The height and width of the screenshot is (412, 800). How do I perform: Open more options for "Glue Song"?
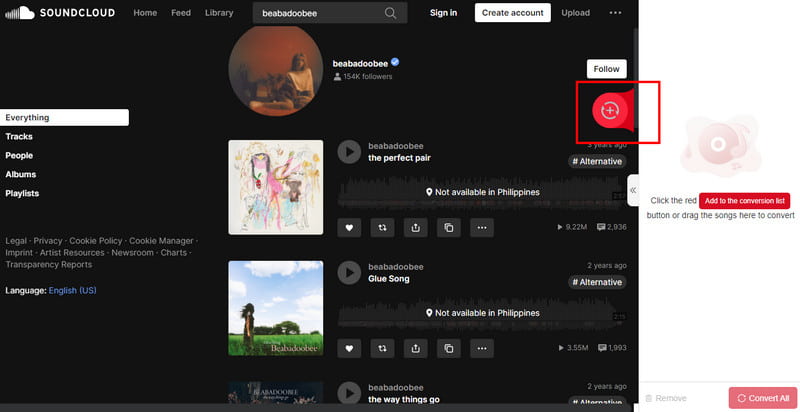[x=482, y=349]
